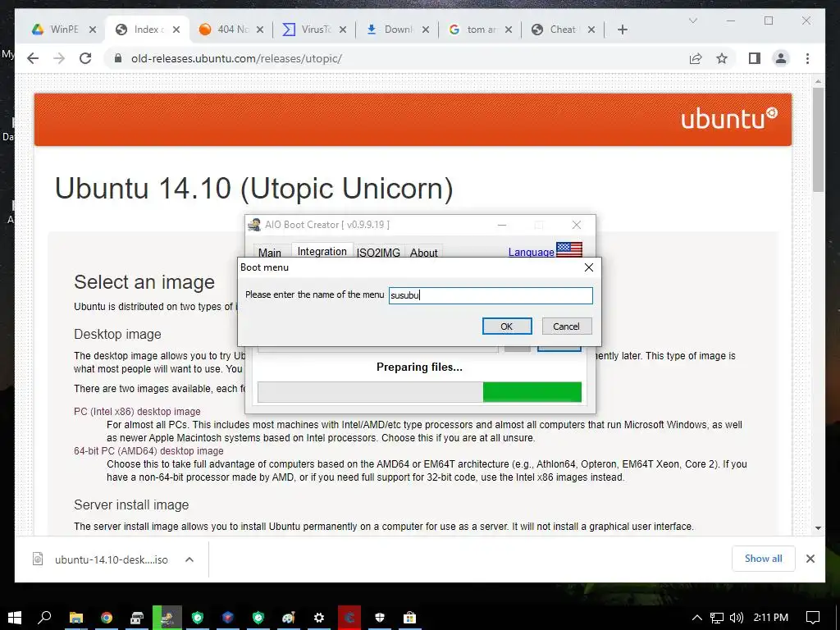Click Chrome icon in taskbar
Viewport: 840px width, 630px height.
click(107, 618)
